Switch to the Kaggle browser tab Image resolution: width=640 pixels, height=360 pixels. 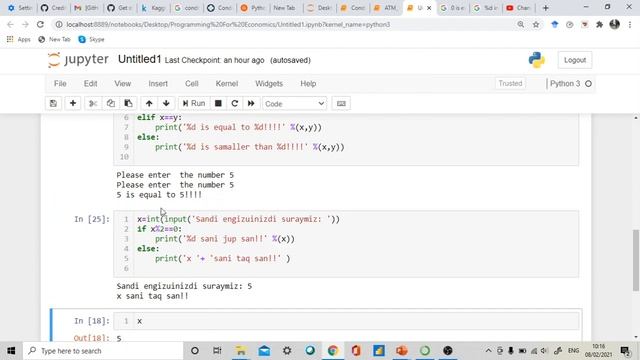[153, 8]
